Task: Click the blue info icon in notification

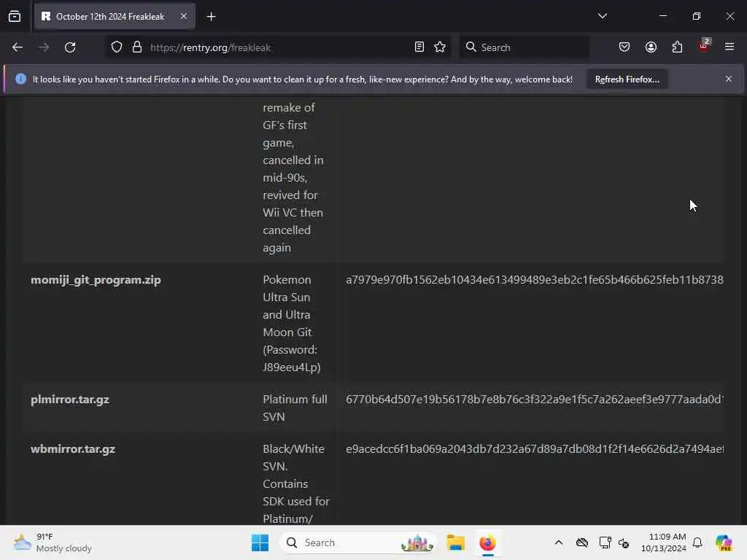Action: [x=20, y=79]
